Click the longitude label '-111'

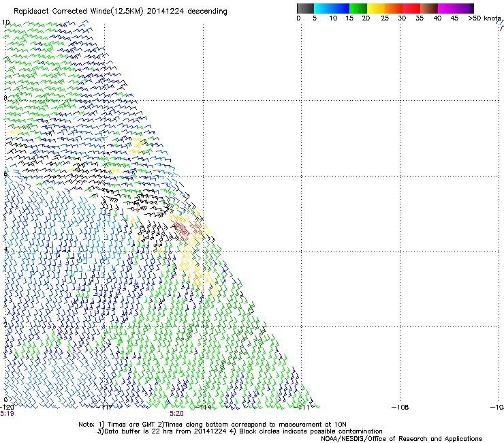point(302,408)
